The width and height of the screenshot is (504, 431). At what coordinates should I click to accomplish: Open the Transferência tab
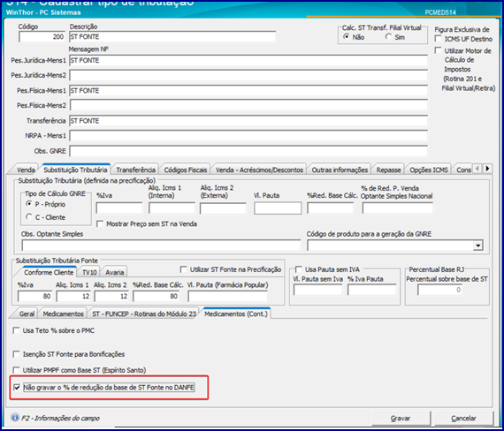click(135, 170)
